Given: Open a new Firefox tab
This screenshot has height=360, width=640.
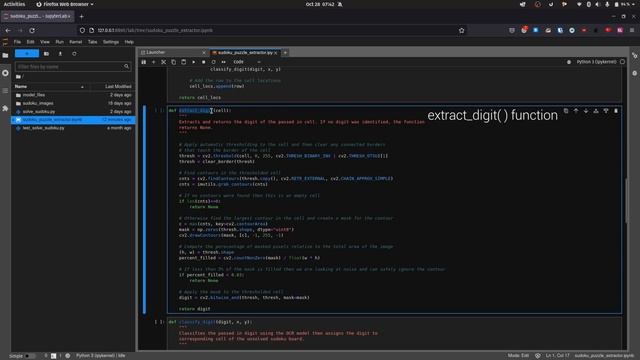Looking at the screenshot, I should point(81,16).
